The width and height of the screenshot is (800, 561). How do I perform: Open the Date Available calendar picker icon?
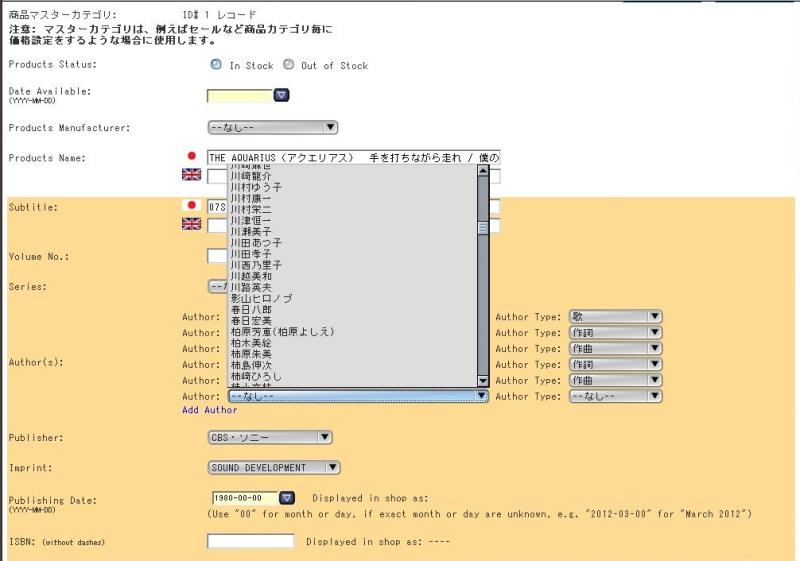pyautogui.click(x=281, y=95)
